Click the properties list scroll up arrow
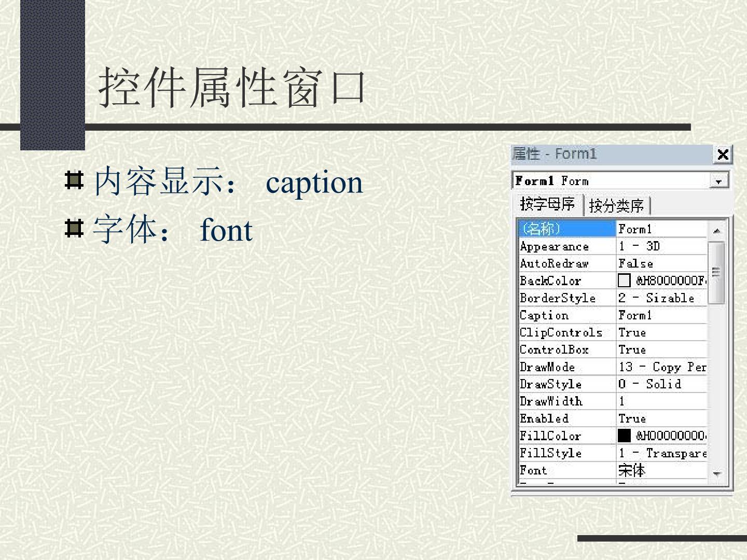This screenshot has width=747, height=560. tap(716, 231)
